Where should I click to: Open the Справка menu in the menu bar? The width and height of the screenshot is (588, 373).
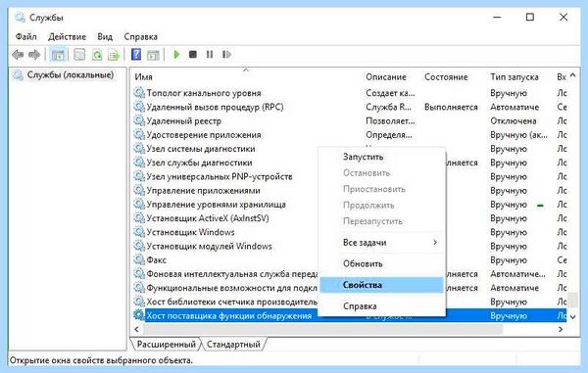tap(140, 36)
